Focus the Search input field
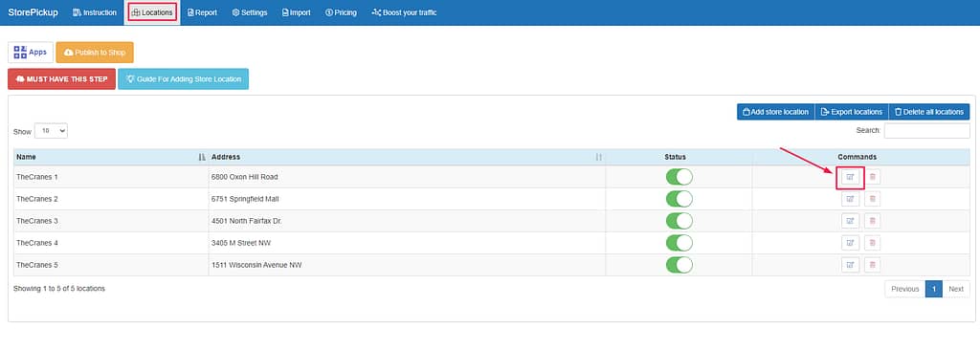This screenshot has width=980, height=350. [x=926, y=131]
